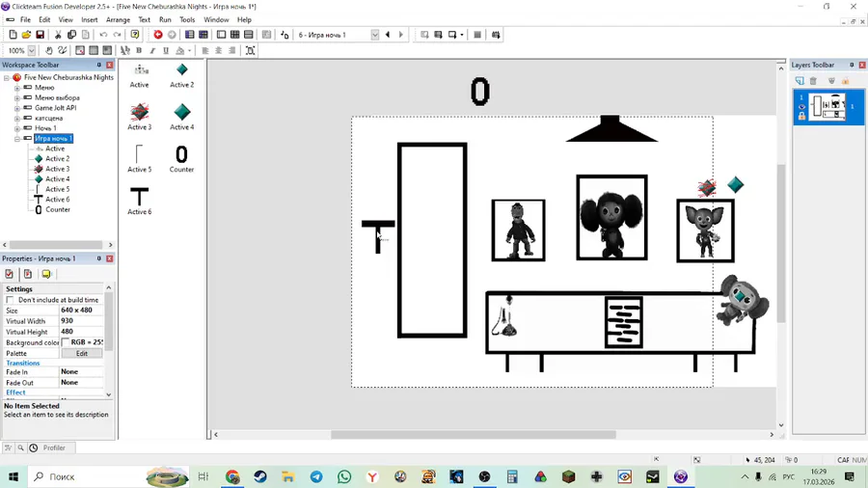Expand the Меню выбора frame node
Viewport: 868px width, 488px height.
coord(16,98)
